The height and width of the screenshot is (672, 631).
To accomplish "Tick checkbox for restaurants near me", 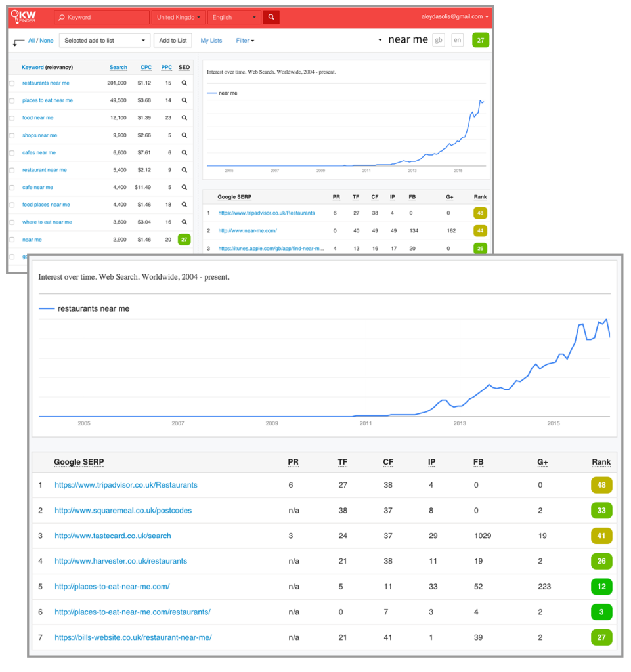I will [12, 83].
